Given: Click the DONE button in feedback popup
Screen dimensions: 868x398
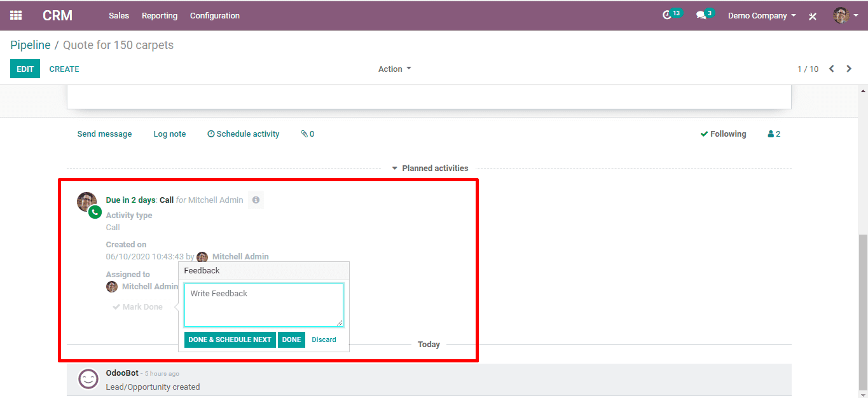Looking at the screenshot, I should pos(291,340).
